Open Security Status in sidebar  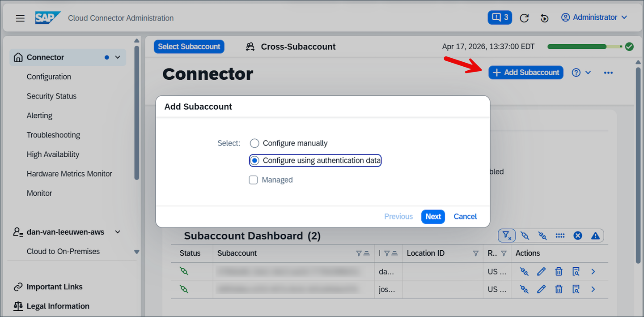(51, 96)
